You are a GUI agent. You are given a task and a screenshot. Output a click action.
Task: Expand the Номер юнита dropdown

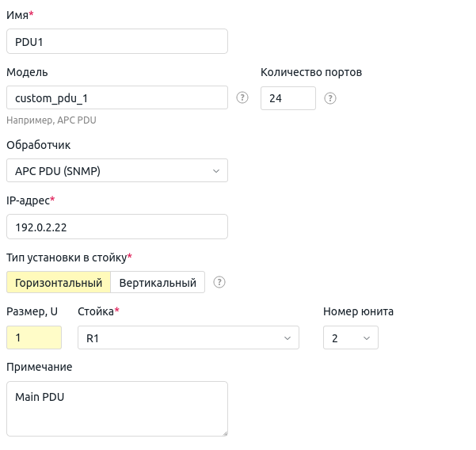click(351, 337)
